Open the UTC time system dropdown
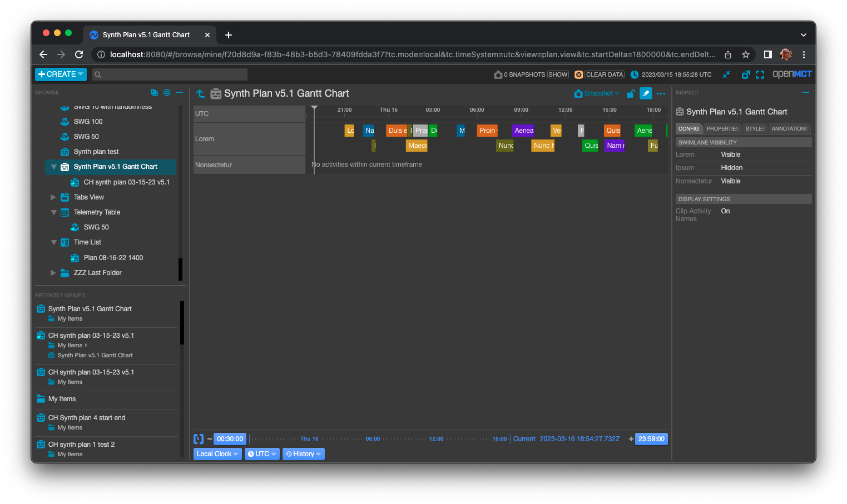Viewport: 847px width, 504px height. 262,454
